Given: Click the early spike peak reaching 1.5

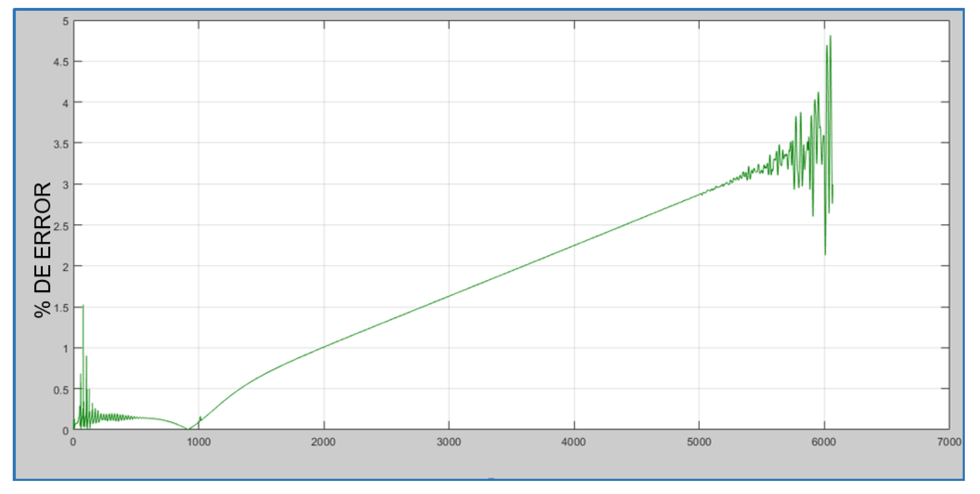Looking at the screenshot, I should pos(83,305).
